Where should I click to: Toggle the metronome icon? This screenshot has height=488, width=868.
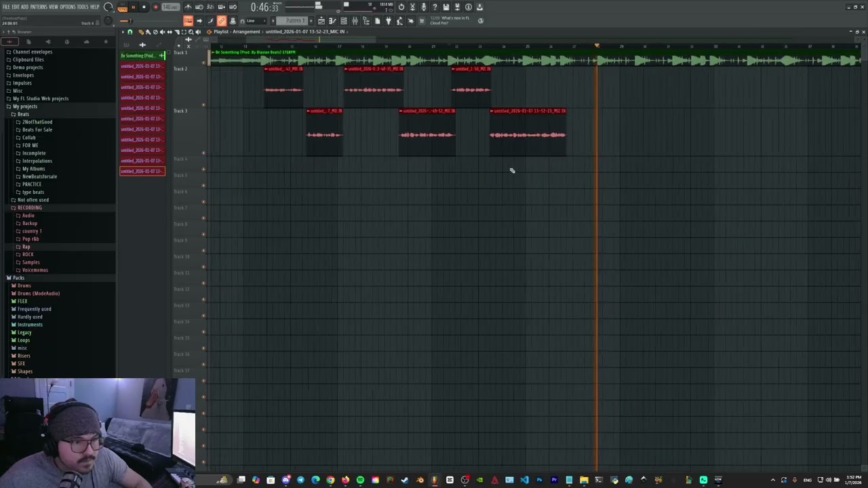(x=188, y=7)
